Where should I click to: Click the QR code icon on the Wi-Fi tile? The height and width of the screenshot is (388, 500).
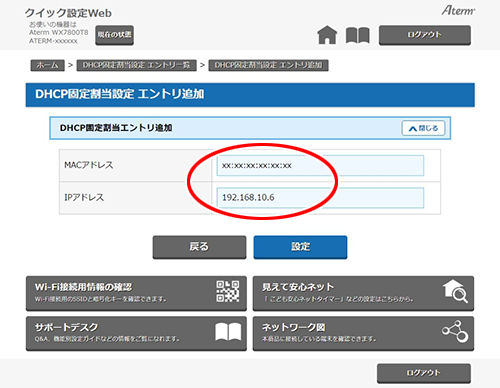tap(228, 291)
